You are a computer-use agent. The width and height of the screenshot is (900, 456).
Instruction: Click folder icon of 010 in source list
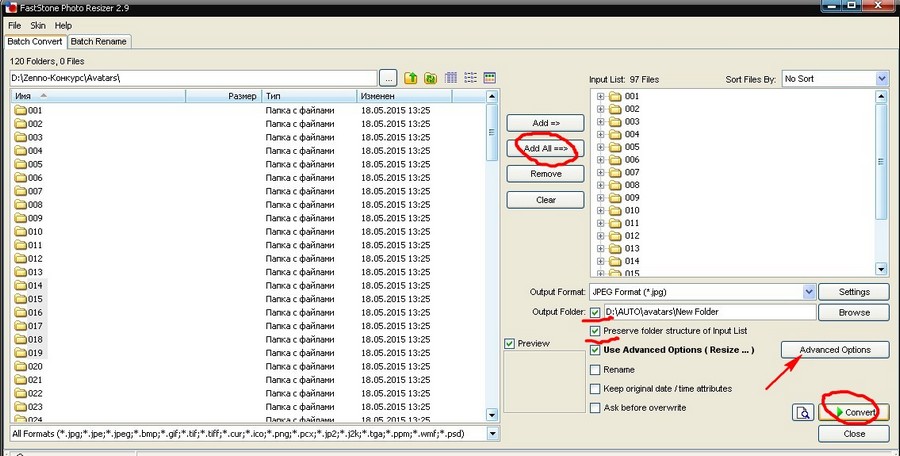tap(21, 231)
